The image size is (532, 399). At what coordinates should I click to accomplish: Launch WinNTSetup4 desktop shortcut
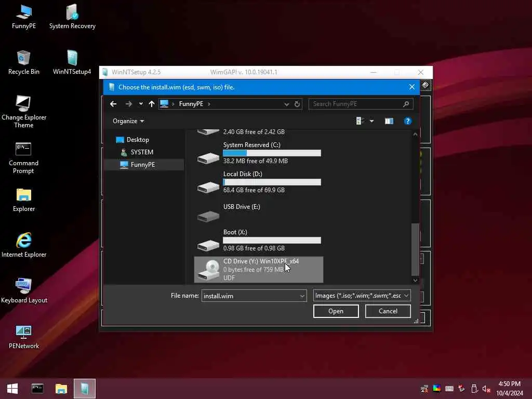pos(72,63)
